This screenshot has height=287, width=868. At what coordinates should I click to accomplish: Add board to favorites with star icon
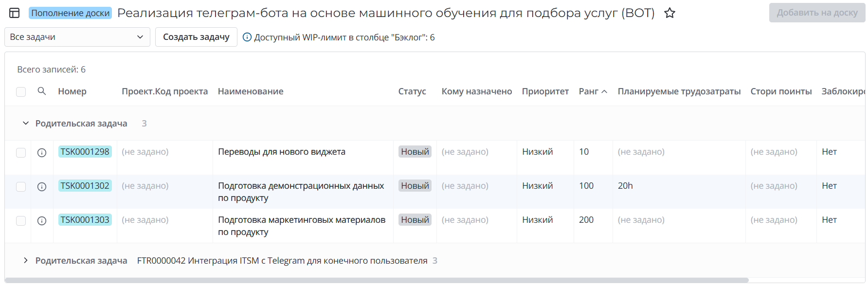point(669,13)
